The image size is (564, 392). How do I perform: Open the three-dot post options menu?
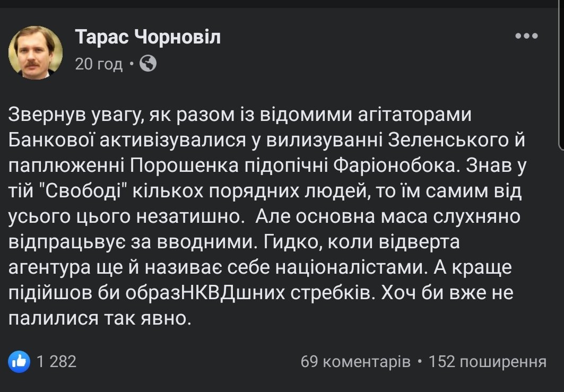click(526, 37)
